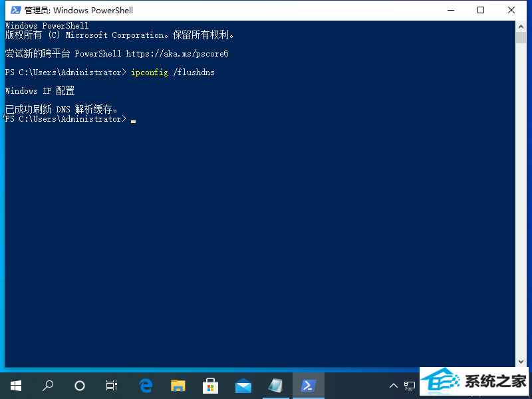
Task: Open Microsoft Store from the taskbar
Action: (210, 386)
